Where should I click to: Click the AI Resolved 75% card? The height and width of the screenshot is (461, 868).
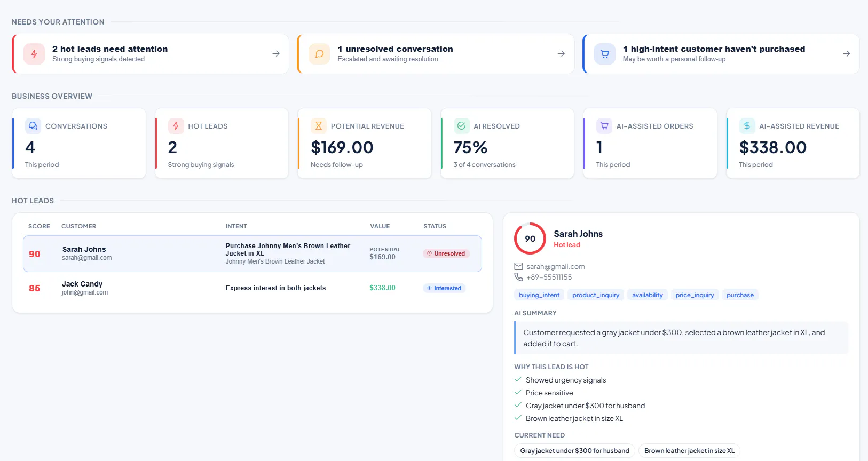coord(507,144)
